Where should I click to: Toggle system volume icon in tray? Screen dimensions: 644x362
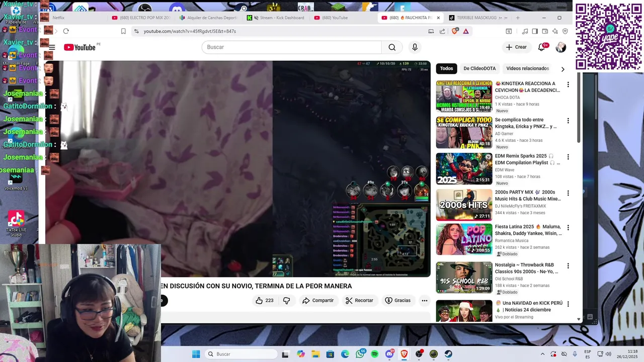point(608,354)
